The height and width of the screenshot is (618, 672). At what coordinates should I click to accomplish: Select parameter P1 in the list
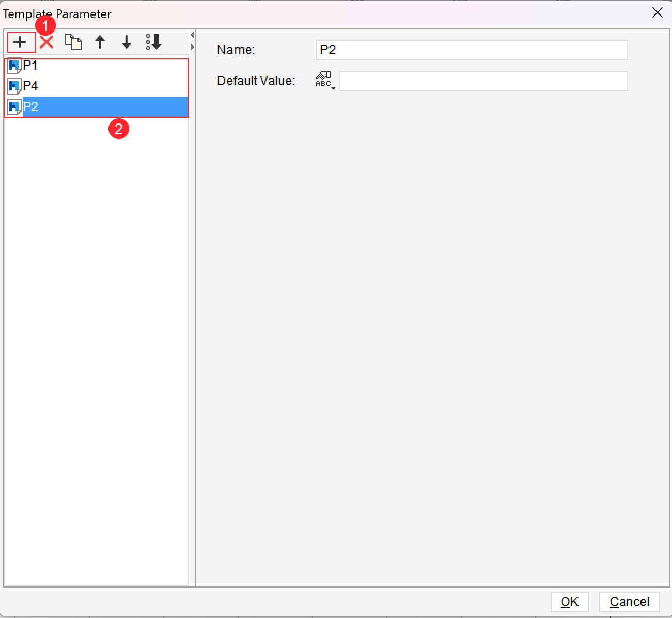97,66
